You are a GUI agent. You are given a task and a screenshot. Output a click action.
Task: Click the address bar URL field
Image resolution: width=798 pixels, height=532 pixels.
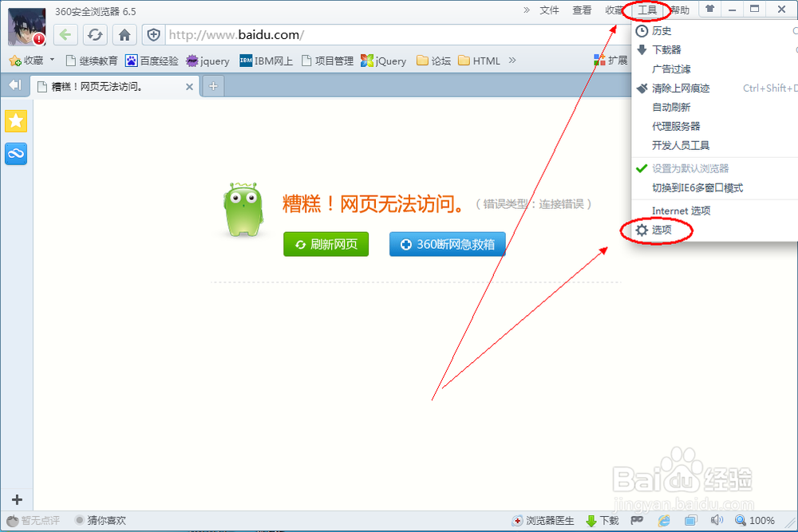(x=397, y=34)
